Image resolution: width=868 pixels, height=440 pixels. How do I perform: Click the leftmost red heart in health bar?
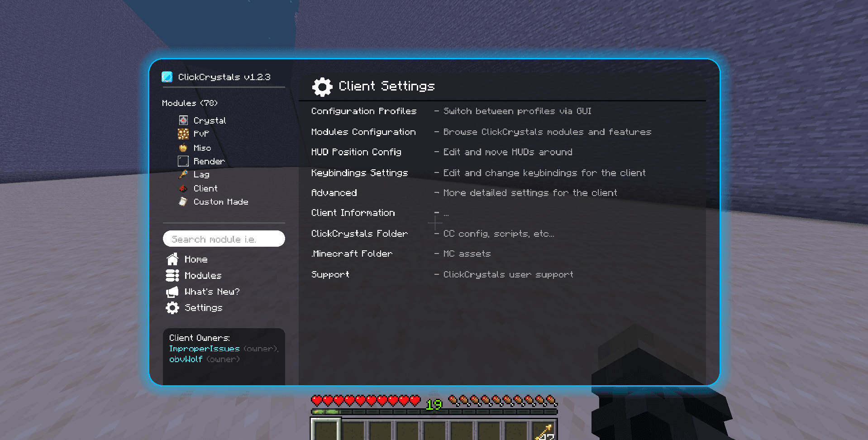click(317, 401)
